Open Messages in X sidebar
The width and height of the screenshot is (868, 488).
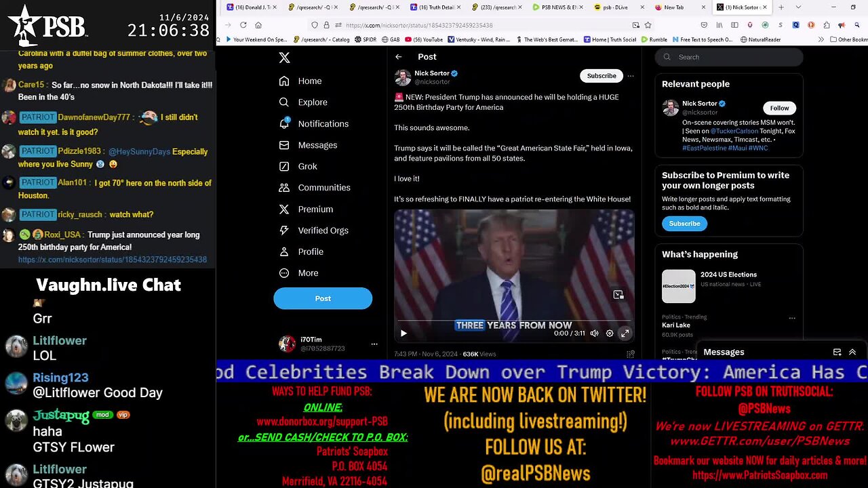308,145
